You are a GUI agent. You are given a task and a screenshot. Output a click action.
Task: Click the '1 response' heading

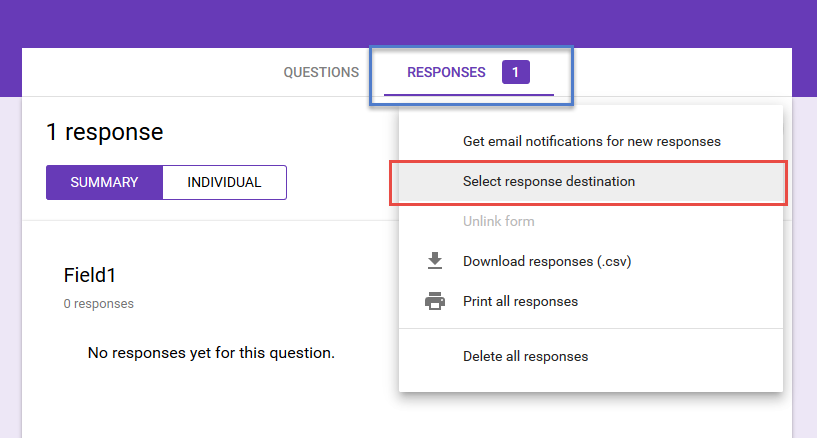click(x=104, y=132)
